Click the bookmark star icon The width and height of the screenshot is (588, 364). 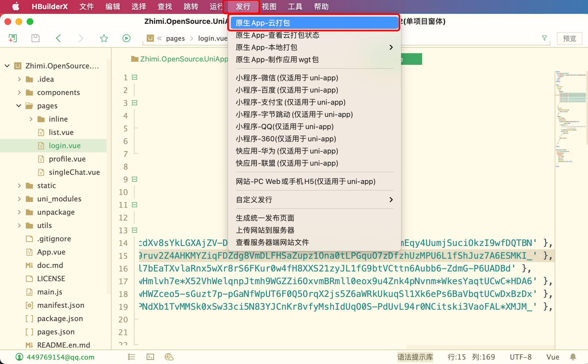pos(104,38)
